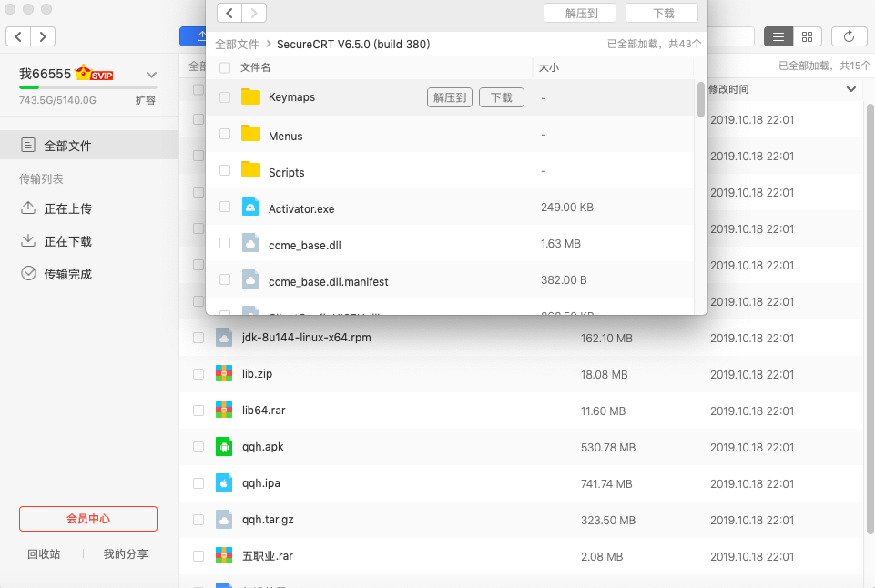Check the qqh.tar.gz checkbox

tap(198, 520)
